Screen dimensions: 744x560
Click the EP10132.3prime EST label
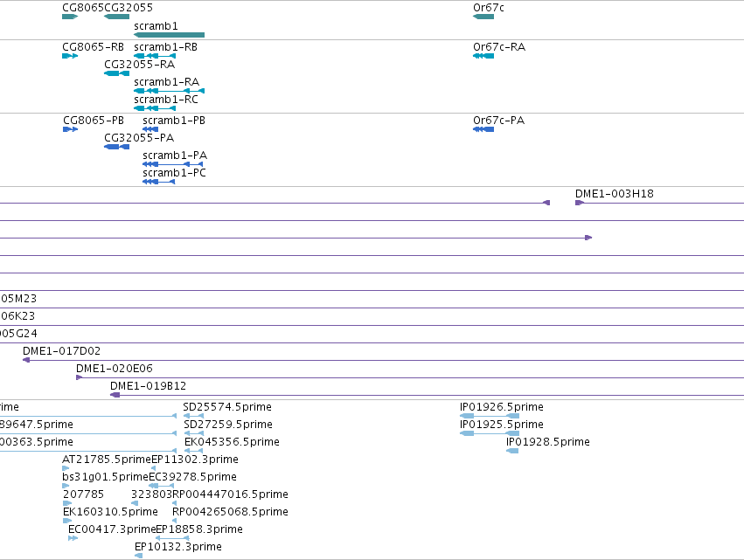(x=178, y=547)
